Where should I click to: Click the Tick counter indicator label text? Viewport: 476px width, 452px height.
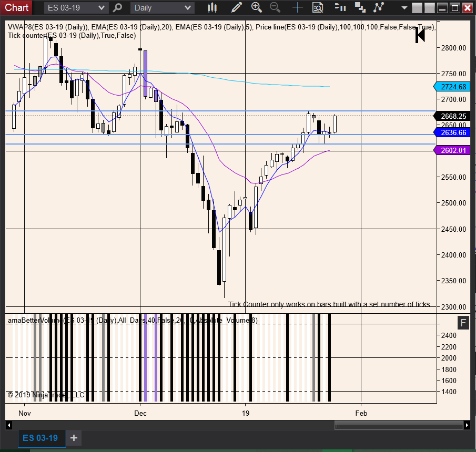[x=72, y=36]
